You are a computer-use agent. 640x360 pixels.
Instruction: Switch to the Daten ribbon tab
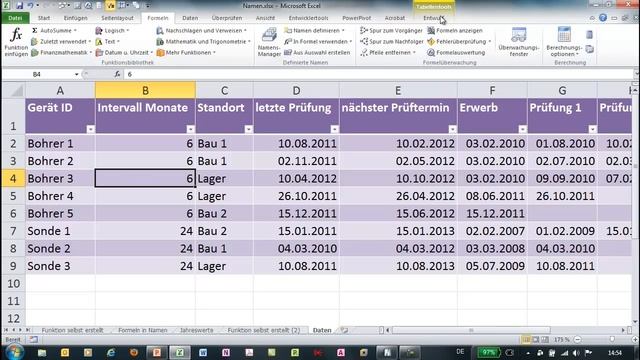coord(190,18)
